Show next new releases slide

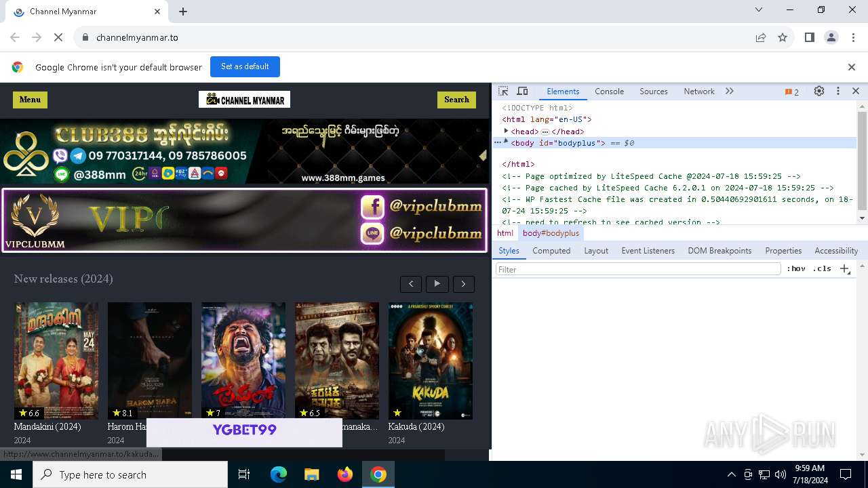point(463,284)
